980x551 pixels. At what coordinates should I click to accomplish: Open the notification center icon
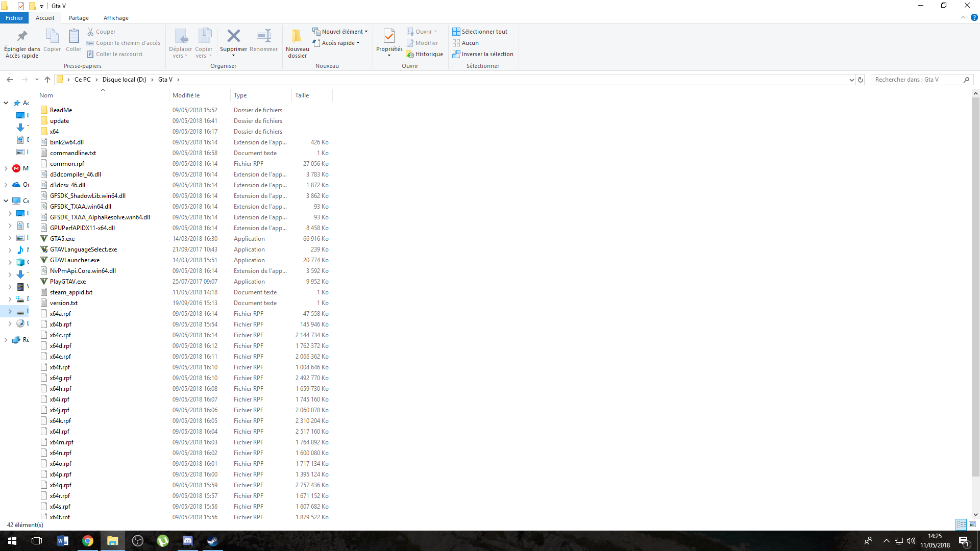pyautogui.click(x=964, y=541)
